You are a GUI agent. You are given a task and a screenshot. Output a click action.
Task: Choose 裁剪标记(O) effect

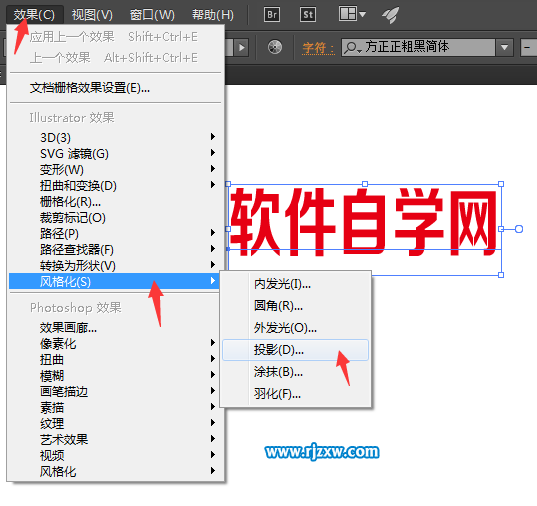pos(115,218)
